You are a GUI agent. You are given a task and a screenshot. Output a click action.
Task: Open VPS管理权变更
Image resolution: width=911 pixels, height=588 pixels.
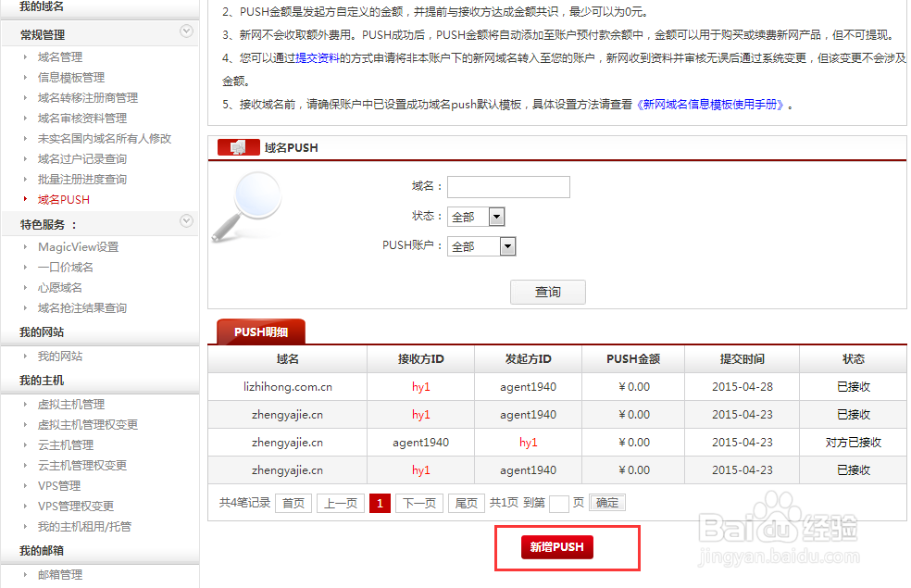[76, 507]
